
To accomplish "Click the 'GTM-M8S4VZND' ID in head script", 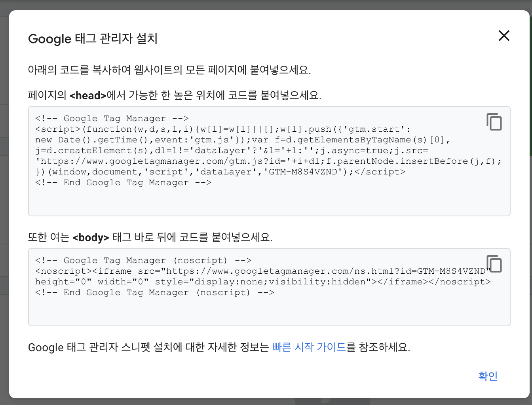I will [303, 172].
